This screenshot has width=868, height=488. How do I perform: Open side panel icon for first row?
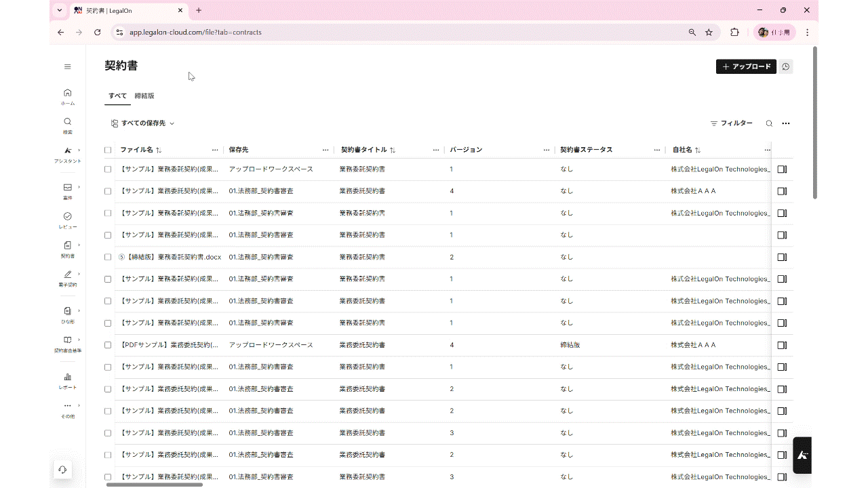click(x=782, y=169)
